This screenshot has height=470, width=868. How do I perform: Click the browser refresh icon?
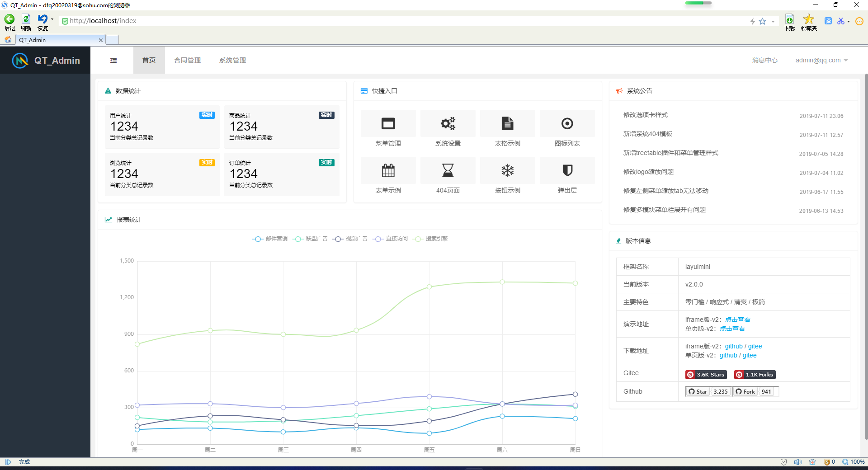[x=26, y=19]
